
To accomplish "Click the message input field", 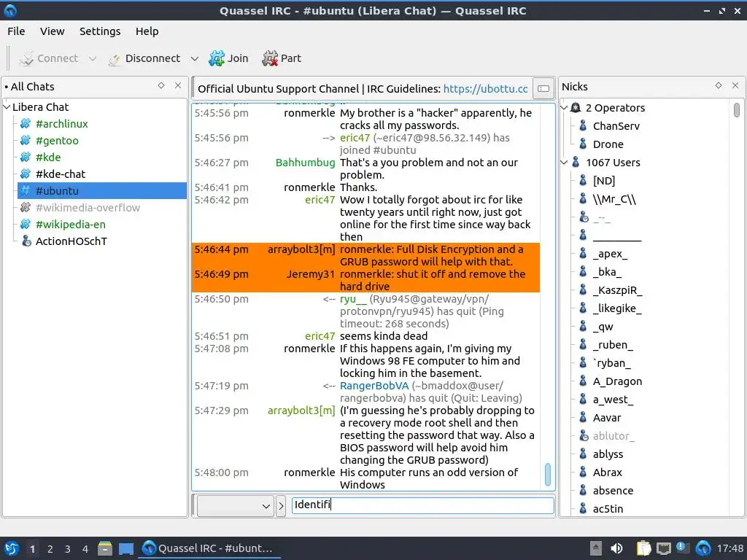I will pos(422,505).
